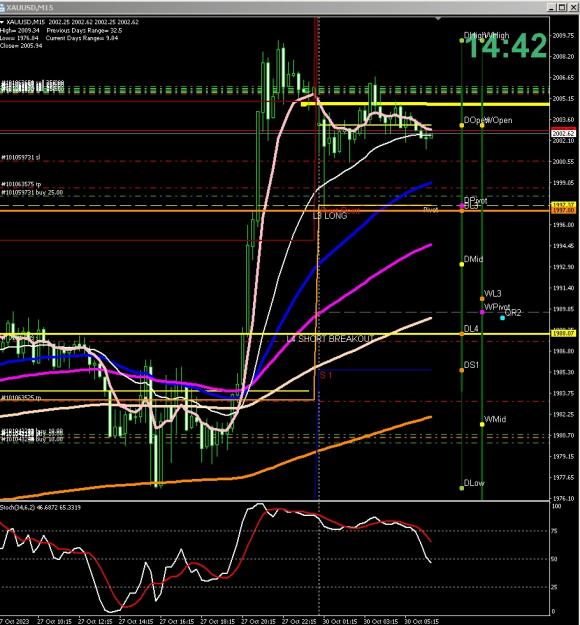Select the L4 SHORT BREAKOUT text label

point(329,339)
